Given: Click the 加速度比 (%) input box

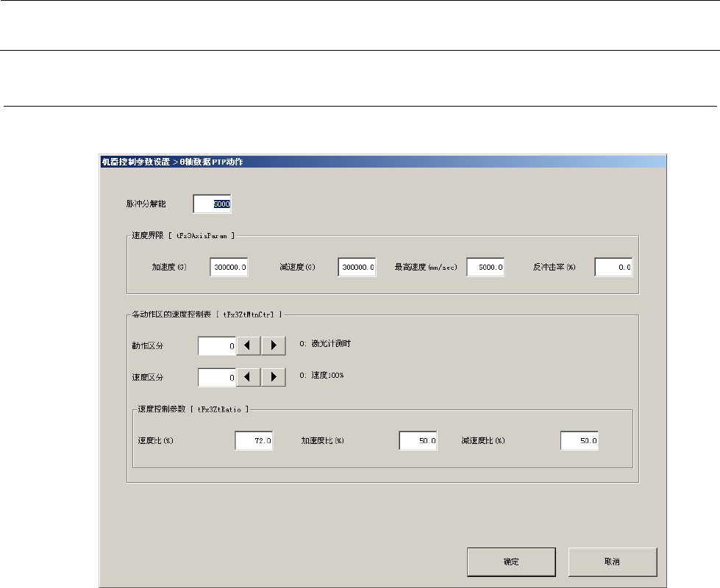Looking at the screenshot, I should click(418, 440).
